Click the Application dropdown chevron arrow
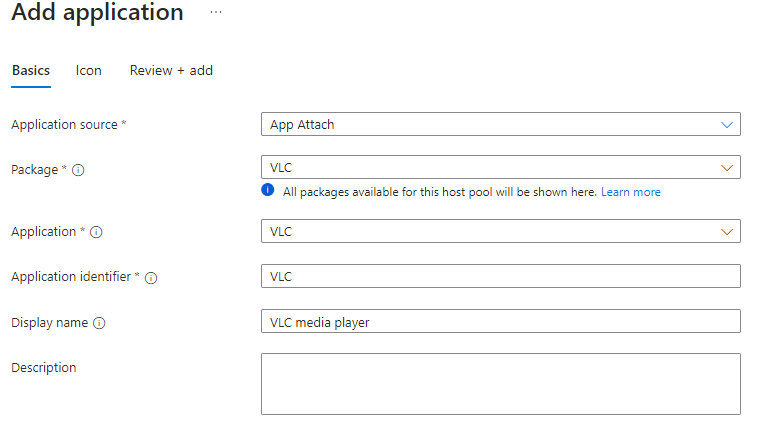The image size is (763, 427). (x=727, y=231)
